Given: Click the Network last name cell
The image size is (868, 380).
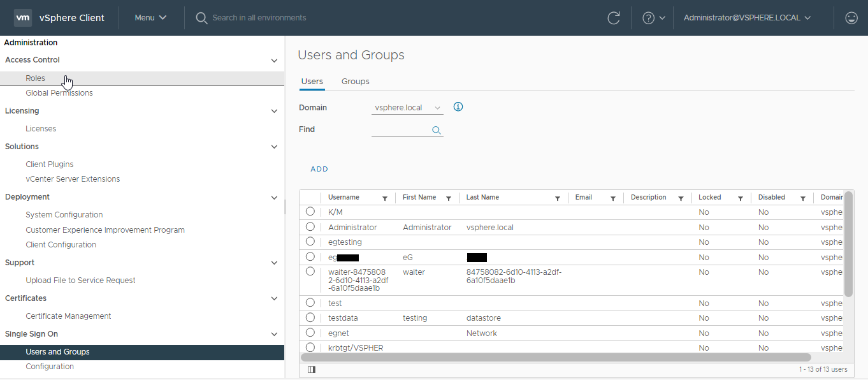Looking at the screenshot, I should pyautogui.click(x=482, y=333).
